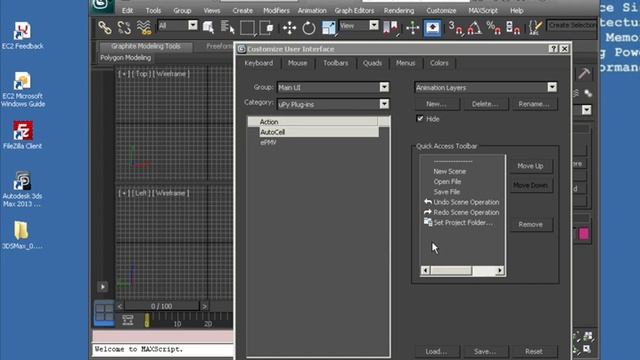Image resolution: width=640 pixels, height=360 pixels.
Task: Toggle Spinner Snap icon
Action: [x=513, y=28]
